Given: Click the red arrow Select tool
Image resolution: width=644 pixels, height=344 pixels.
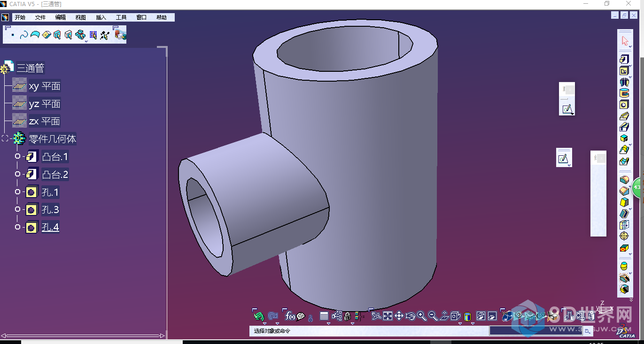Looking at the screenshot, I should click(x=624, y=41).
